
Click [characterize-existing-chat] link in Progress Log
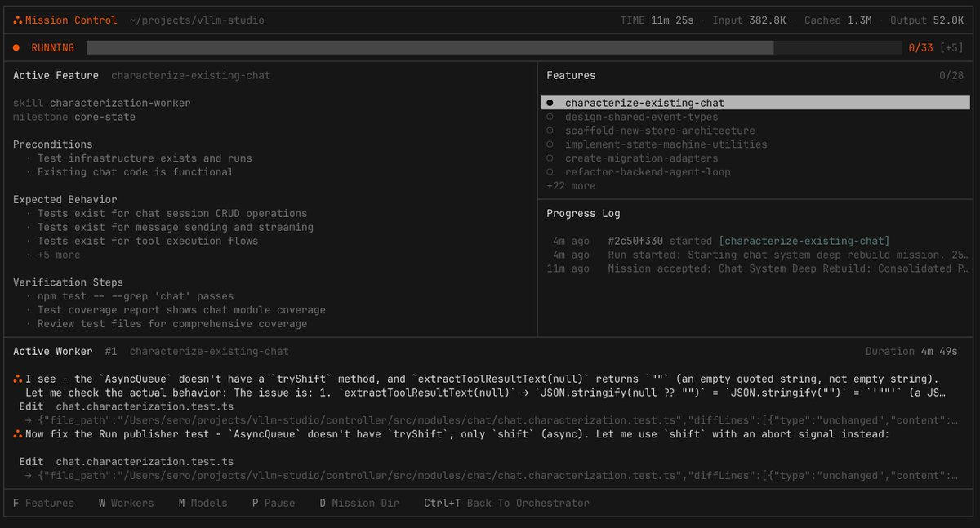click(x=804, y=241)
